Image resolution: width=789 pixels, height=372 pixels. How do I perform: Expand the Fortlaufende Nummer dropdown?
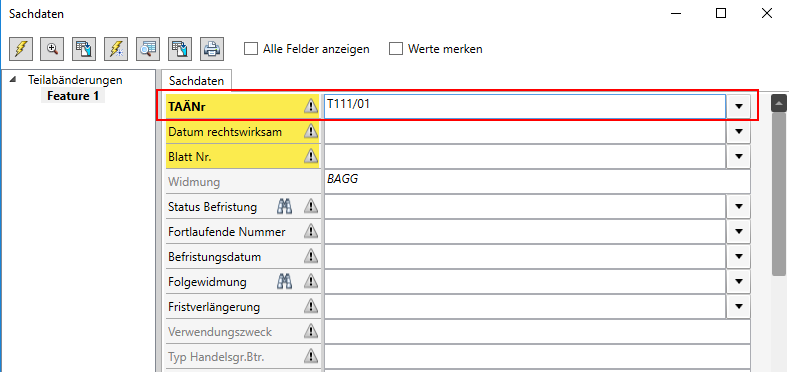pyautogui.click(x=739, y=232)
